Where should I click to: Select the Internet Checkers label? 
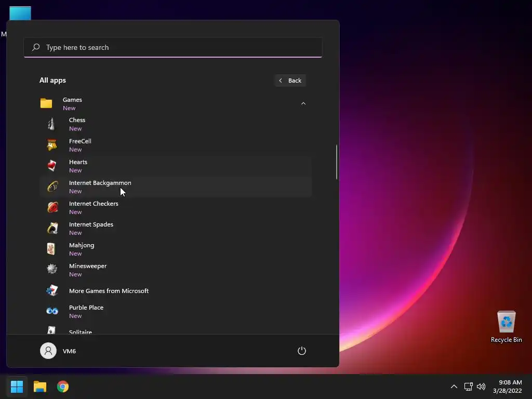coord(94,204)
